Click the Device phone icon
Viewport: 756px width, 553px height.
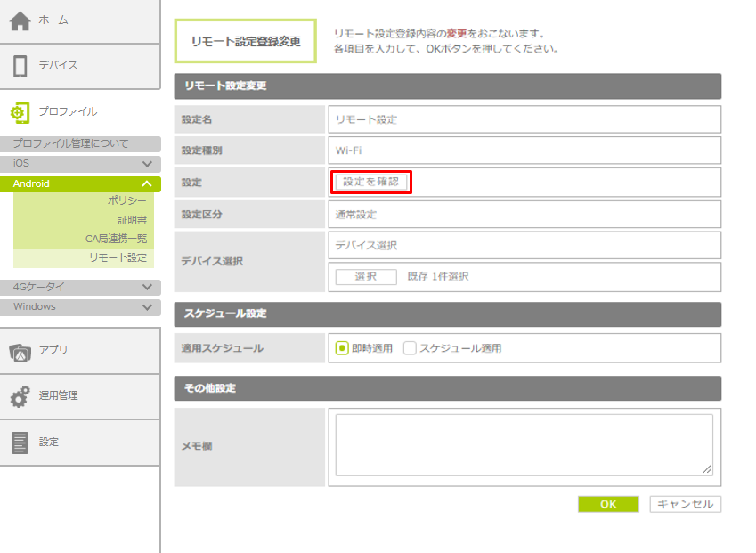coord(20,66)
